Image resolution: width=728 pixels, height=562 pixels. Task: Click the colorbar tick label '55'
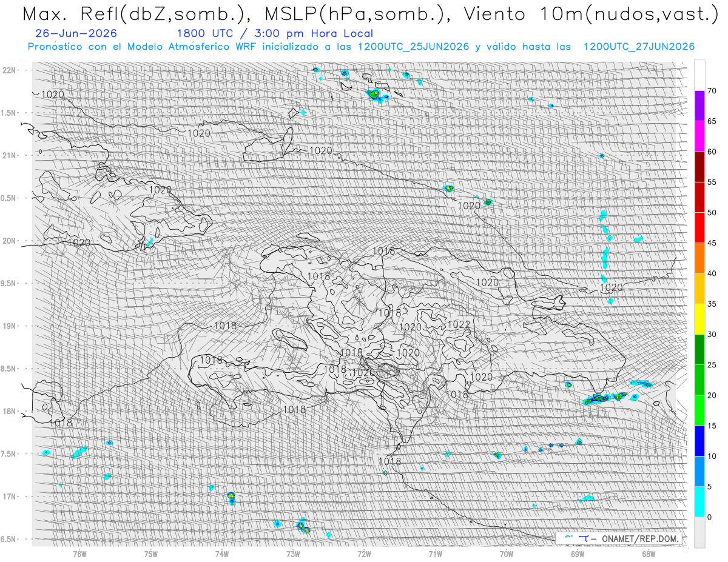(x=712, y=182)
